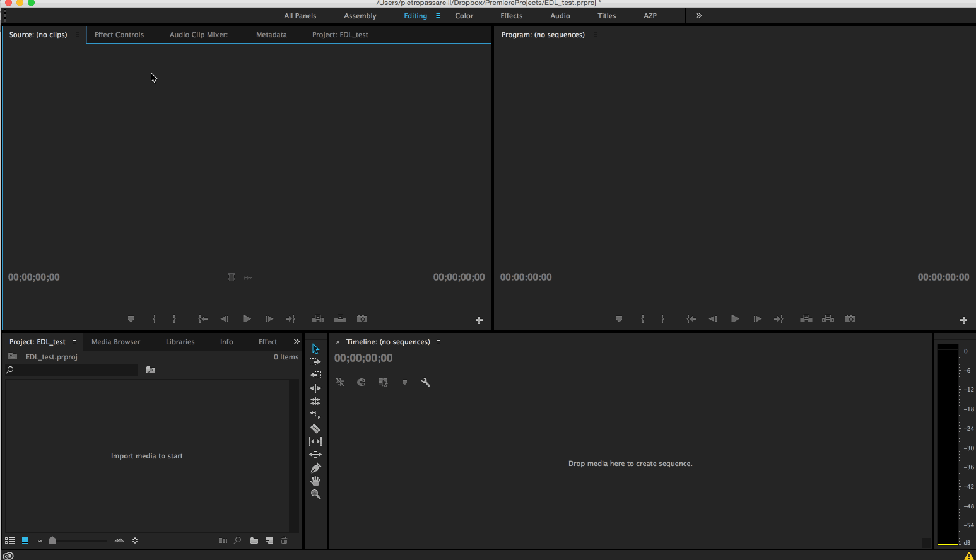Open the Program panel menu
This screenshot has width=976, height=560.
coord(595,35)
